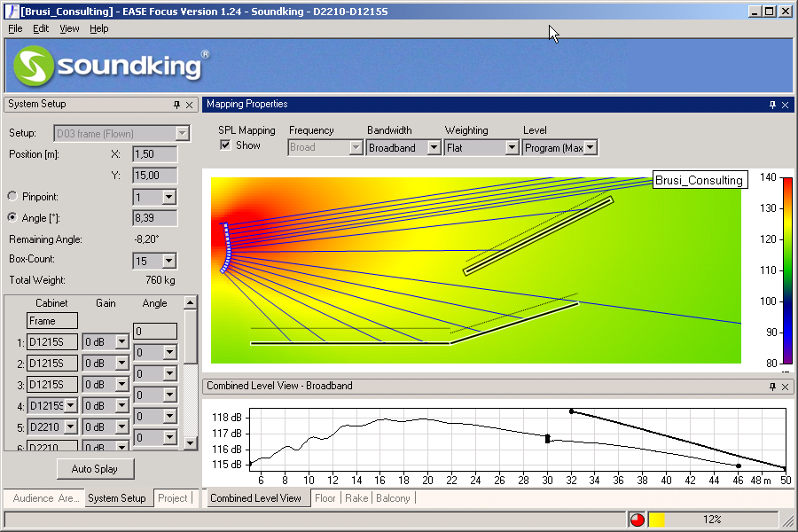Open the View menu
Screen dimensions: 798x532
69,28
